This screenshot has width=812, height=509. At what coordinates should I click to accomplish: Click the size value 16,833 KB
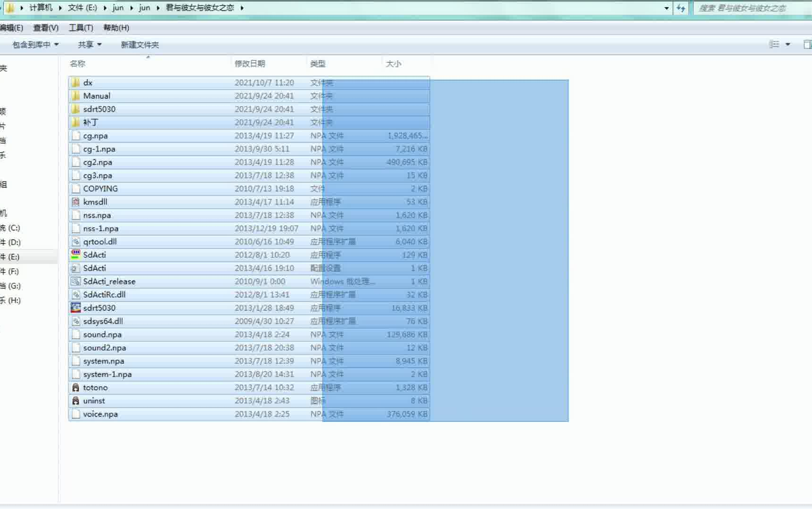click(409, 308)
